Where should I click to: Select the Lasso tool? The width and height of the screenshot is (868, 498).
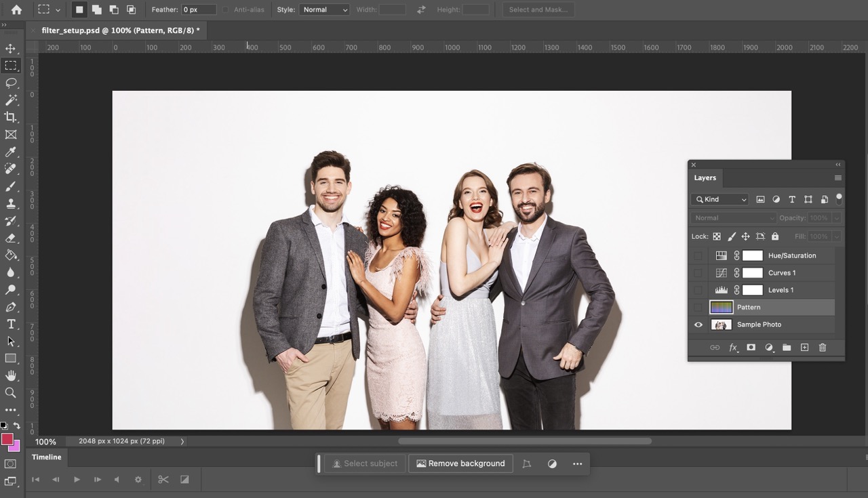tap(11, 83)
